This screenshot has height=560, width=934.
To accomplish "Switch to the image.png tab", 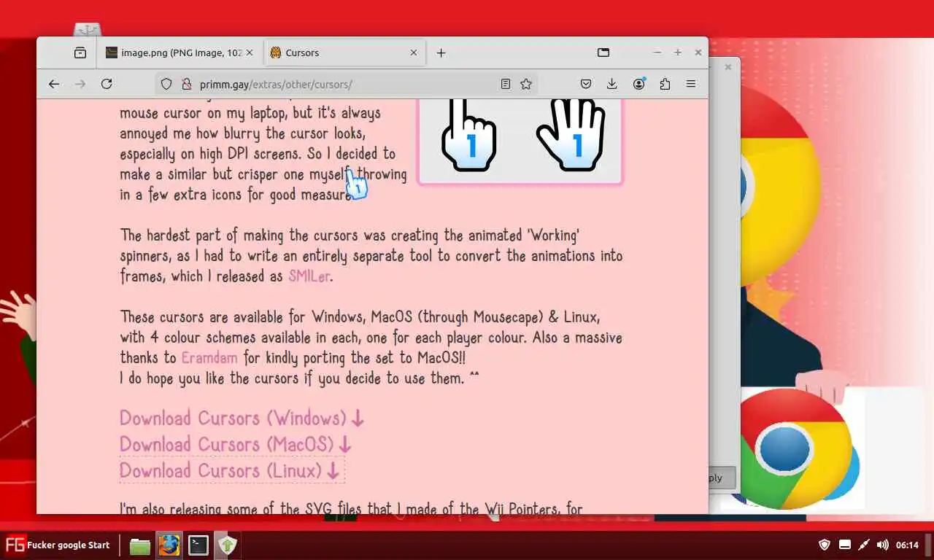I will [180, 52].
